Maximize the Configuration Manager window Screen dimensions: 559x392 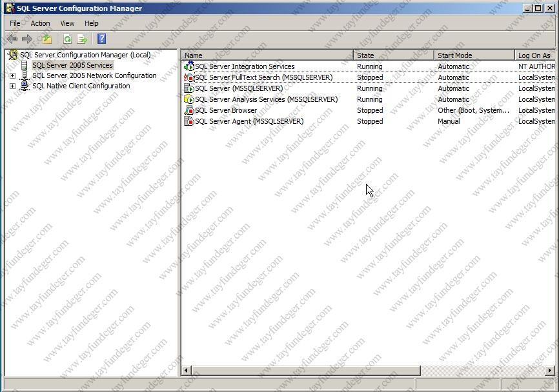(538, 8)
